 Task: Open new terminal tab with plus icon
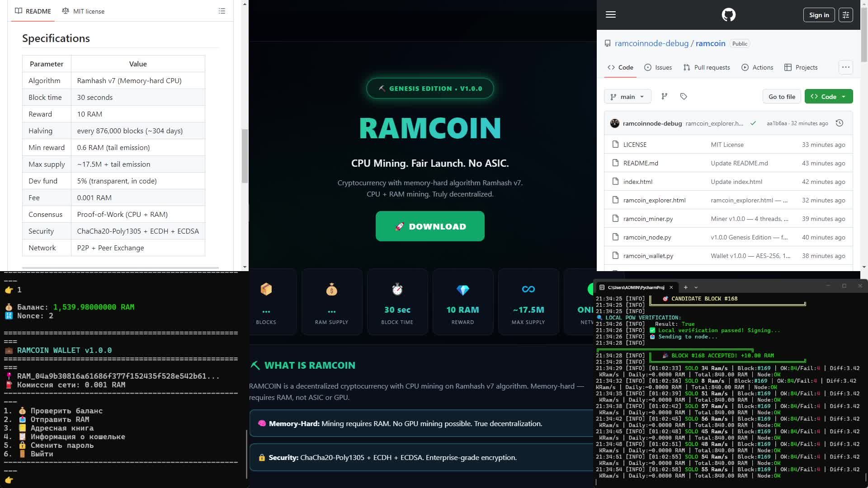point(686,287)
